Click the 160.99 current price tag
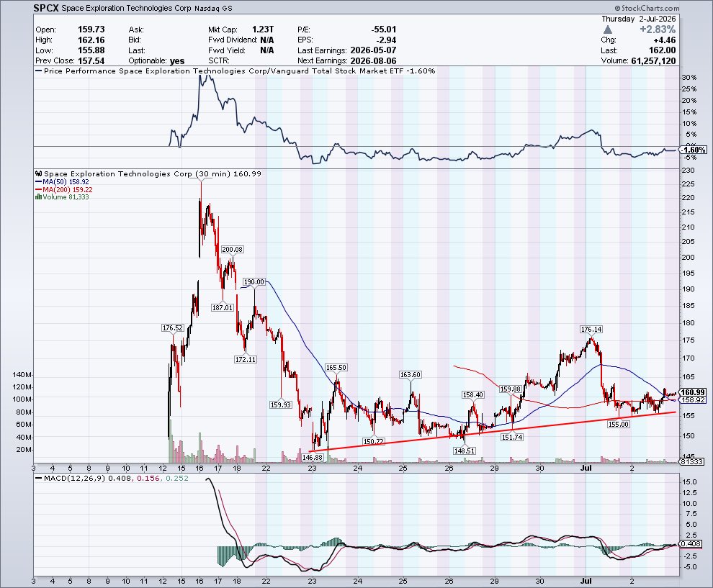This screenshot has height=588, width=713. pyautogui.click(x=694, y=392)
